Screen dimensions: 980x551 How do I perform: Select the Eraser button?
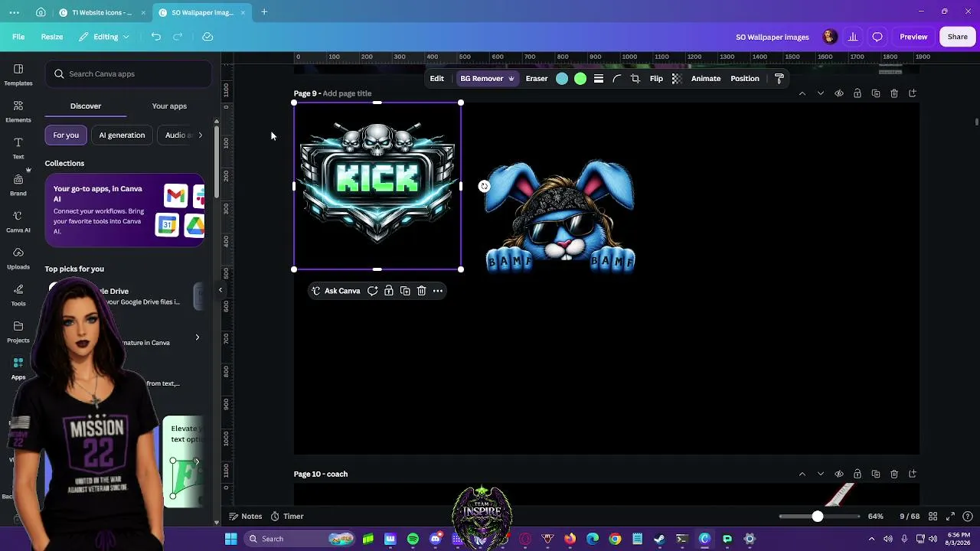(x=537, y=79)
